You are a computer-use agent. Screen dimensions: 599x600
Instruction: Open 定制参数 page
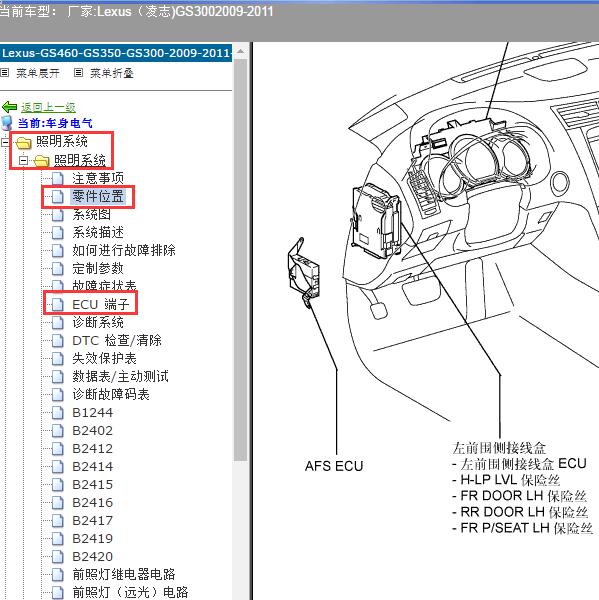point(98,268)
